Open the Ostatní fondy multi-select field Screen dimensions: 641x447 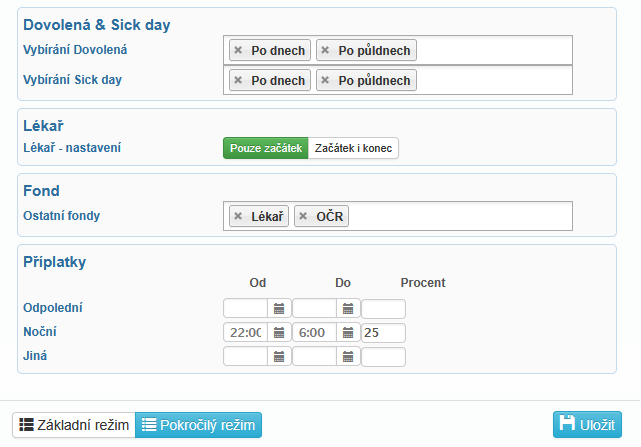[x=458, y=216]
